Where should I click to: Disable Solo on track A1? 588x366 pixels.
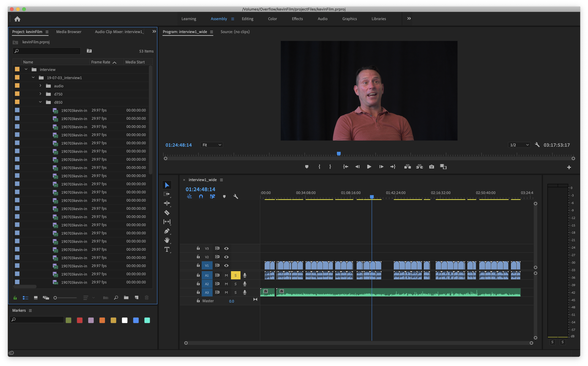coord(235,275)
